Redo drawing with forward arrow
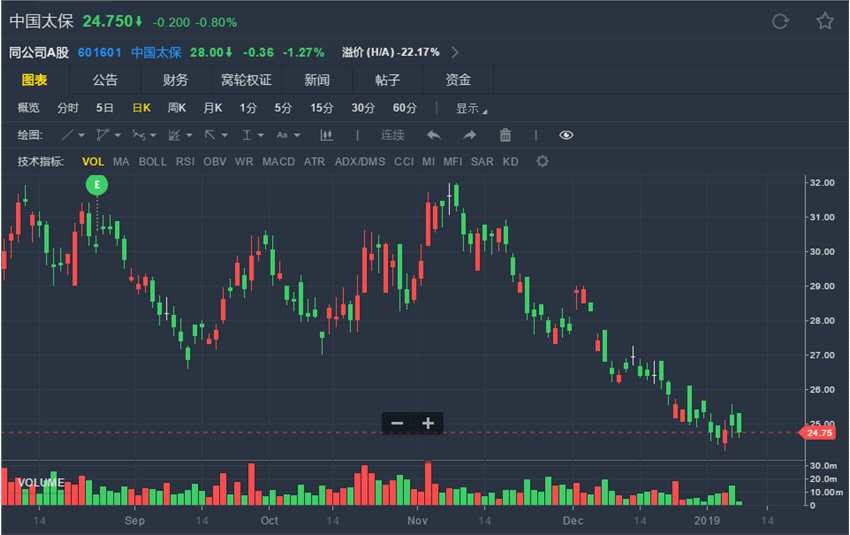Screen dimensions: 850x535 tap(469, 135)
